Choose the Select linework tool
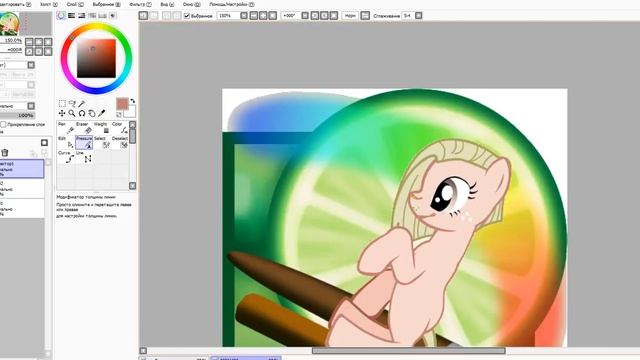The image size is (640, 360). tap(102, 142)
